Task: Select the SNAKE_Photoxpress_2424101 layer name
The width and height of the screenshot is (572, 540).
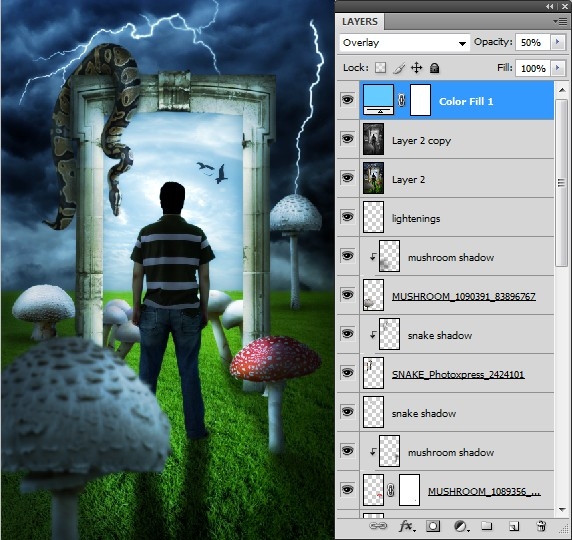Action: coord(458,374)
